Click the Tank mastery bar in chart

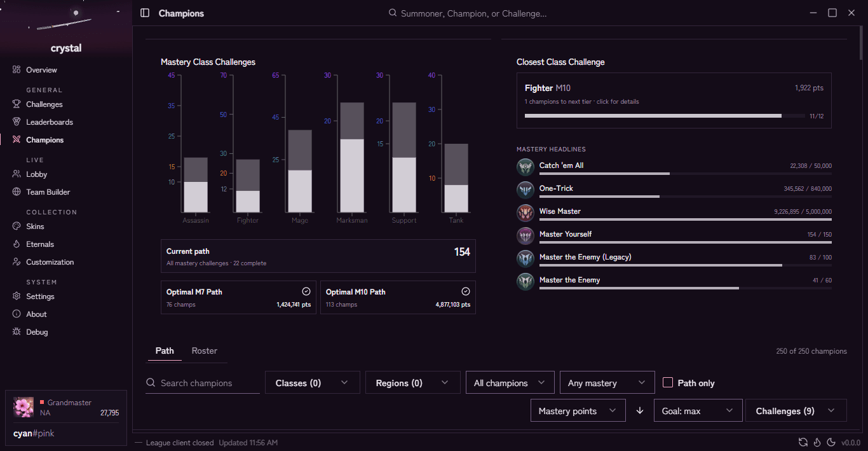click(456, 178)
